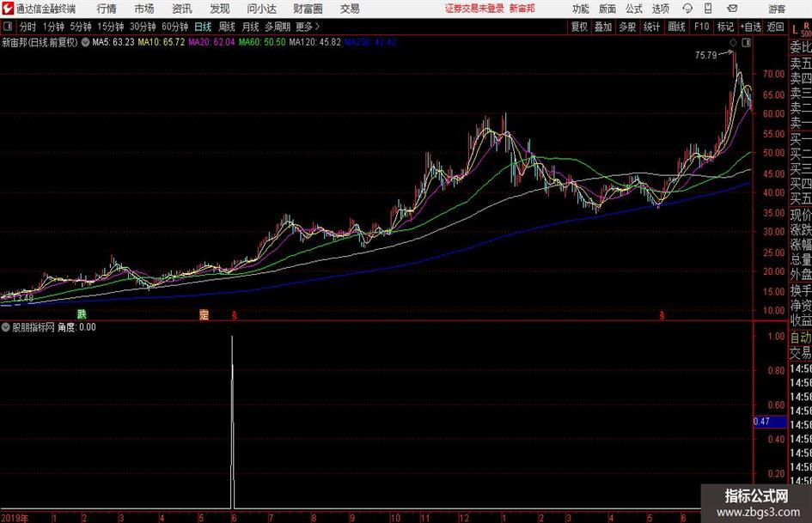Click the diamond icon above the chart
Screen dimensions: 812x523
click(x=733, y=42)
